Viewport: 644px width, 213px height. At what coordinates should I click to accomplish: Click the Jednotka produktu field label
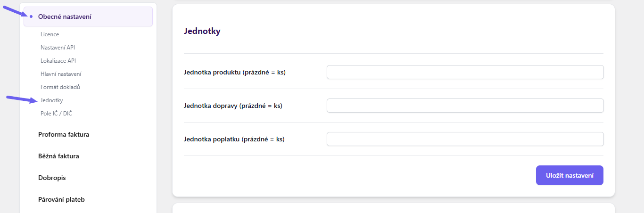[234, 72]
